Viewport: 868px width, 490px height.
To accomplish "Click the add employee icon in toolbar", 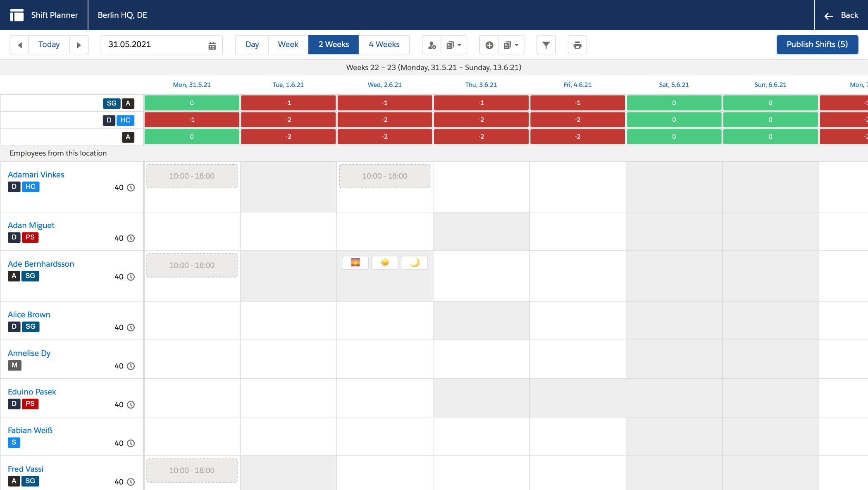I will click(x=432, y=45).
